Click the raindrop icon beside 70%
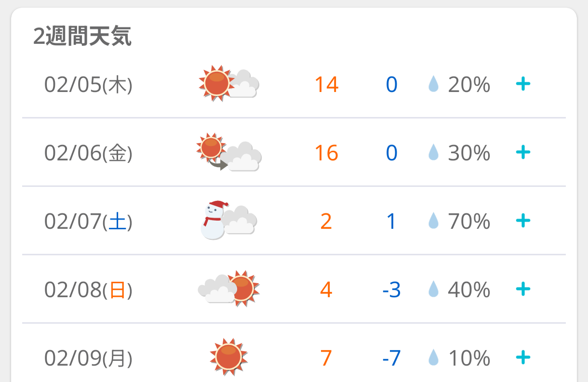The width and height of the screenshot is (588, 382). click(x=434, y=222)
